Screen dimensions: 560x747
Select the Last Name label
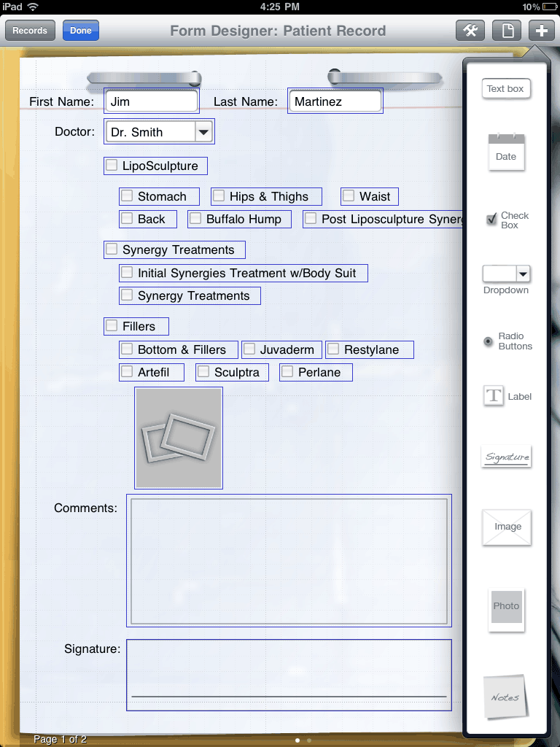pos(246,101)
